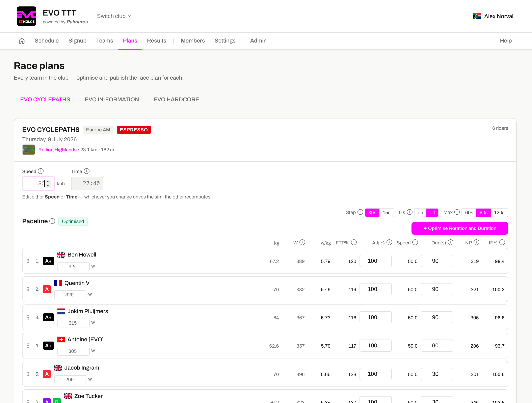
Task: Open the Signup page
Action: [x=77, y=41]
